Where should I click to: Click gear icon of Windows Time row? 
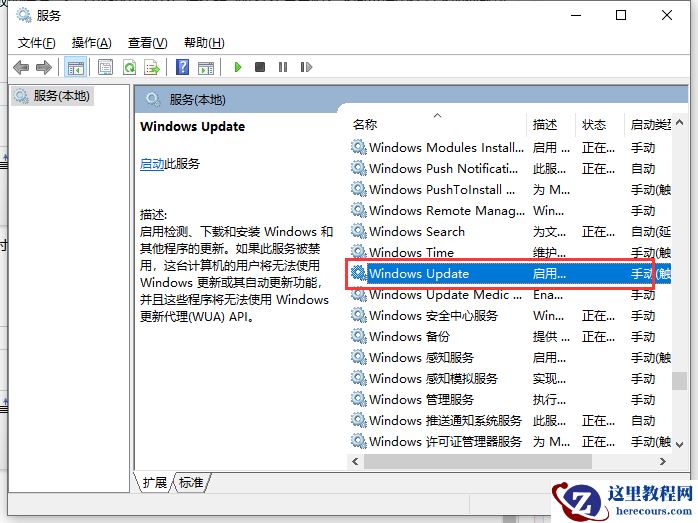coord(358,252)
